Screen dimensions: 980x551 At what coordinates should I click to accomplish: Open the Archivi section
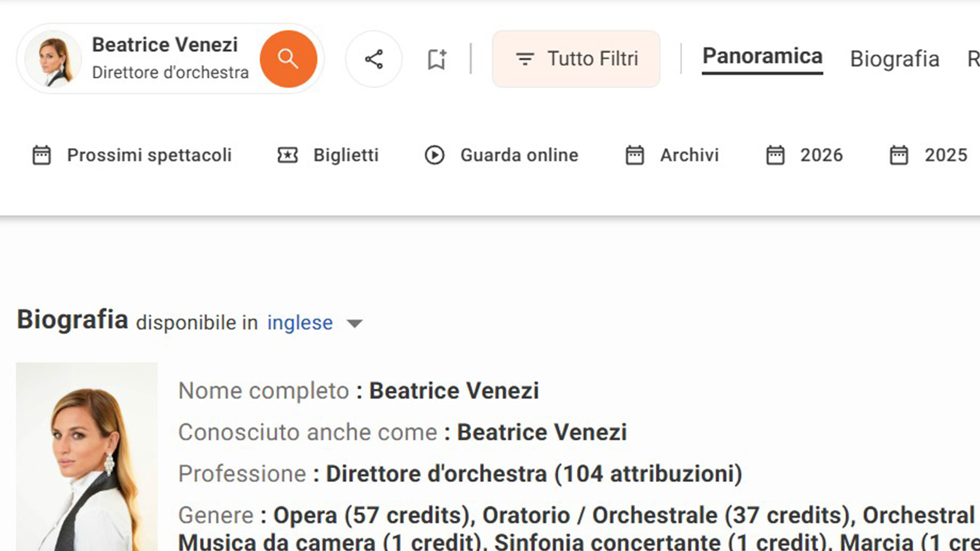(x=689, y=155)
